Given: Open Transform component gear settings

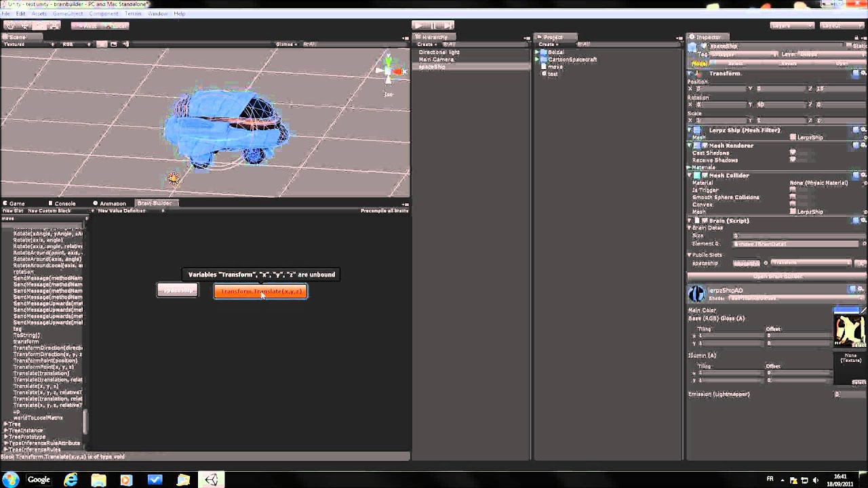Looking at the screenshot, I should point(863,73).
